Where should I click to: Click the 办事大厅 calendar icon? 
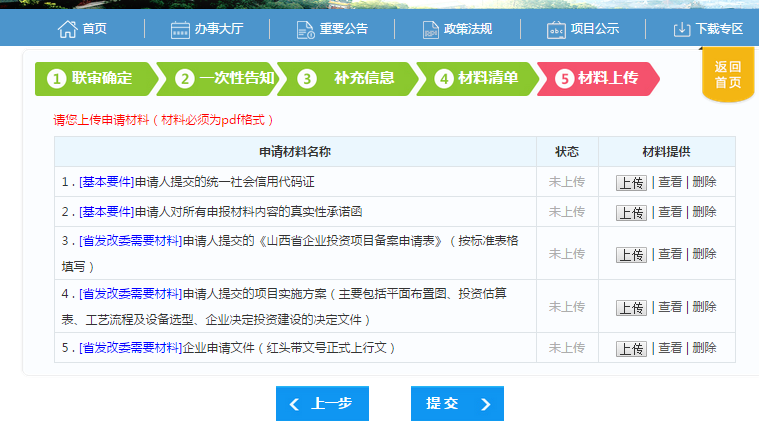pyautogui.click(x=180, y=29)
